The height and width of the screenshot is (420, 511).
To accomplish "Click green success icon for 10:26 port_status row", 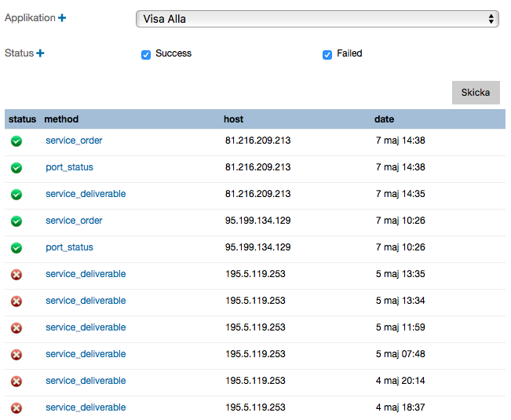I will (x=16, y=248).
